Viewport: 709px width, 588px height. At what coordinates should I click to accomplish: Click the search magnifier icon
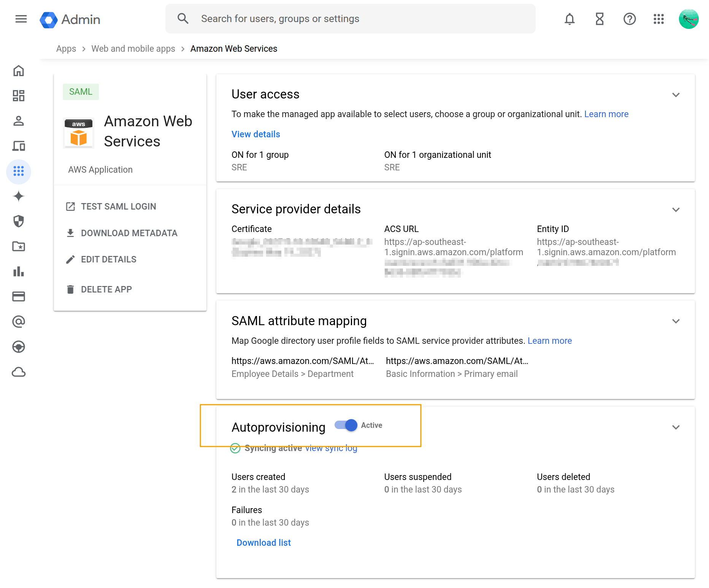pos(183,19)
